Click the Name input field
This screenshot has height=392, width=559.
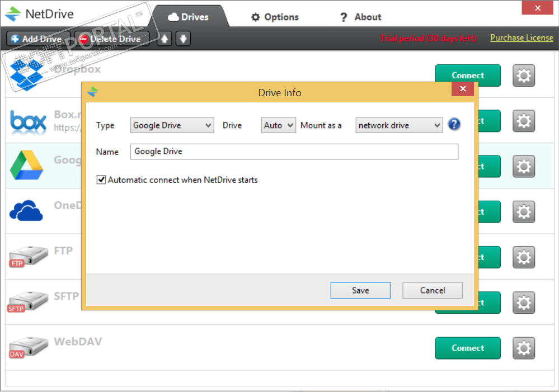(294, 152)
